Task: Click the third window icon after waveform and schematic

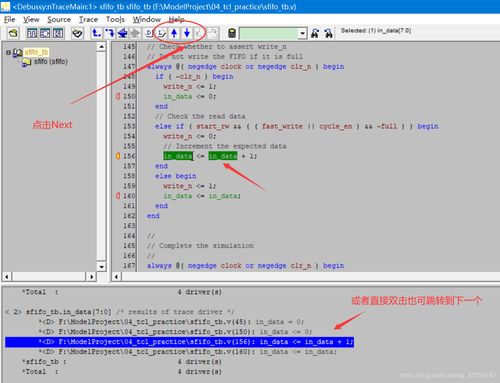Action: point(58,33)
